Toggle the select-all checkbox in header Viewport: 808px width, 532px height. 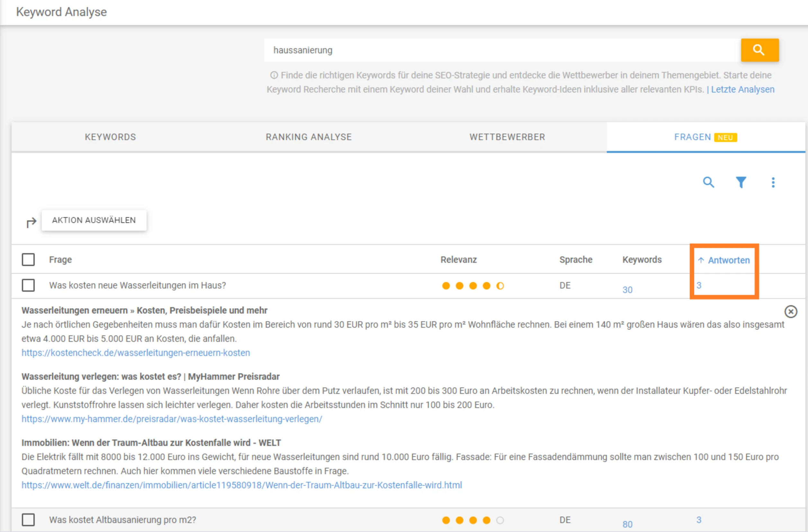28,260
